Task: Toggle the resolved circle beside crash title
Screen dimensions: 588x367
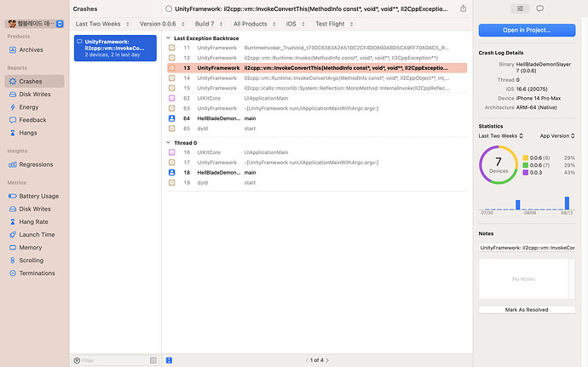Action: coord(169,9)
